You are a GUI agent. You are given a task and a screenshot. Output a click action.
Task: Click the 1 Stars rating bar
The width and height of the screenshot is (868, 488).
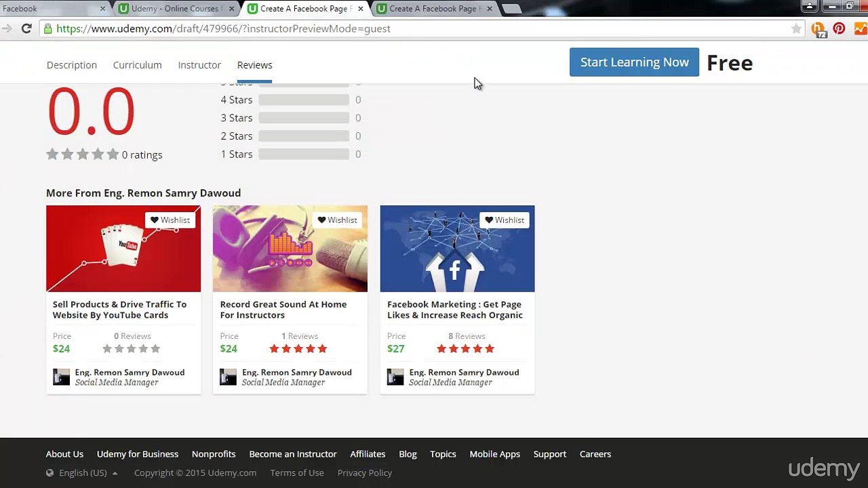pyautogui.click(x=304, y=155)
